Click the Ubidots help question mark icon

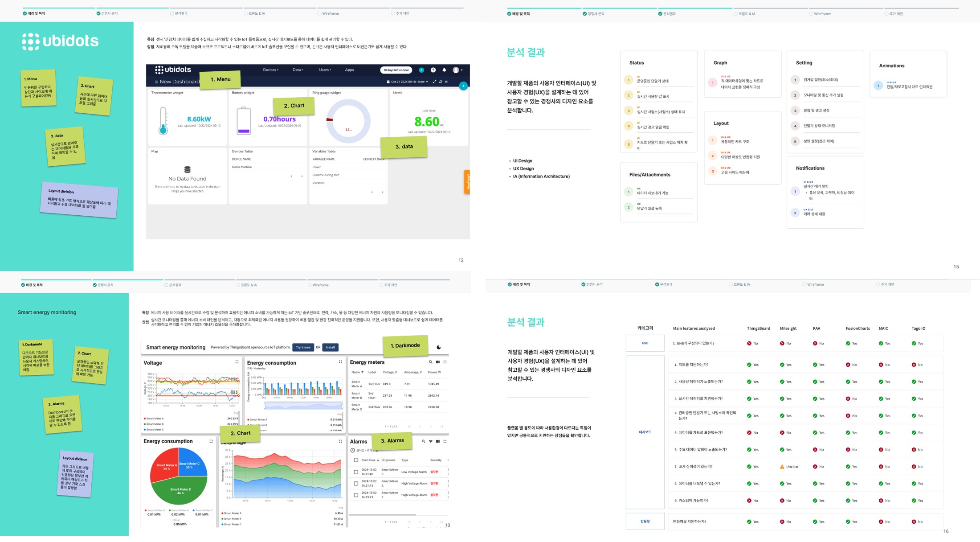(433, 70)
